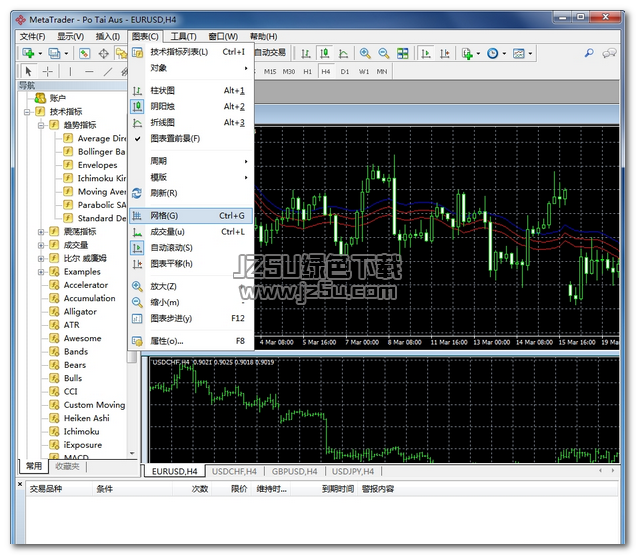Click the search magnifier icon
The height and width of the screenshot is (555, 636).
tap(589, 53)
